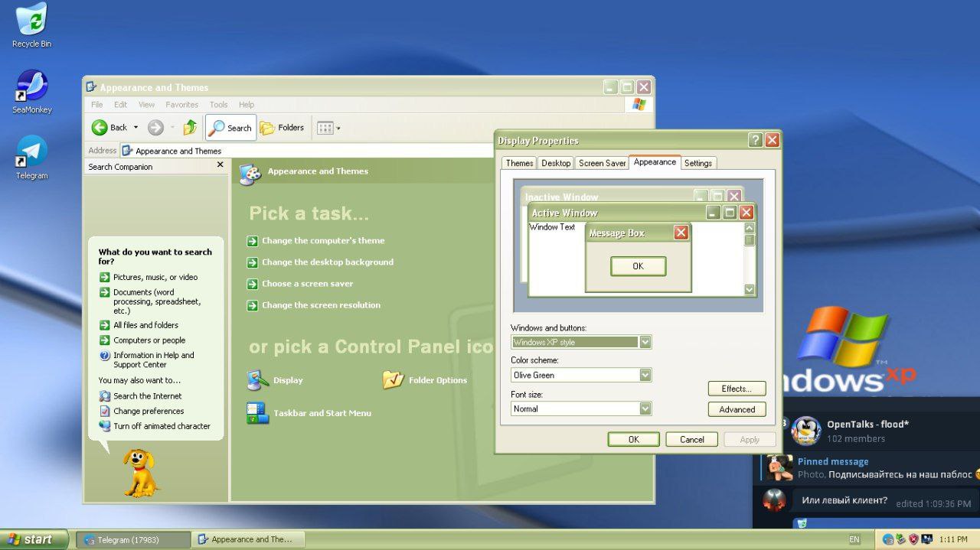The height and width of the screenshot is (550, 980).
Task: Click Documents (word processing, spreadsheet) search option
Action: coord(151,301)
